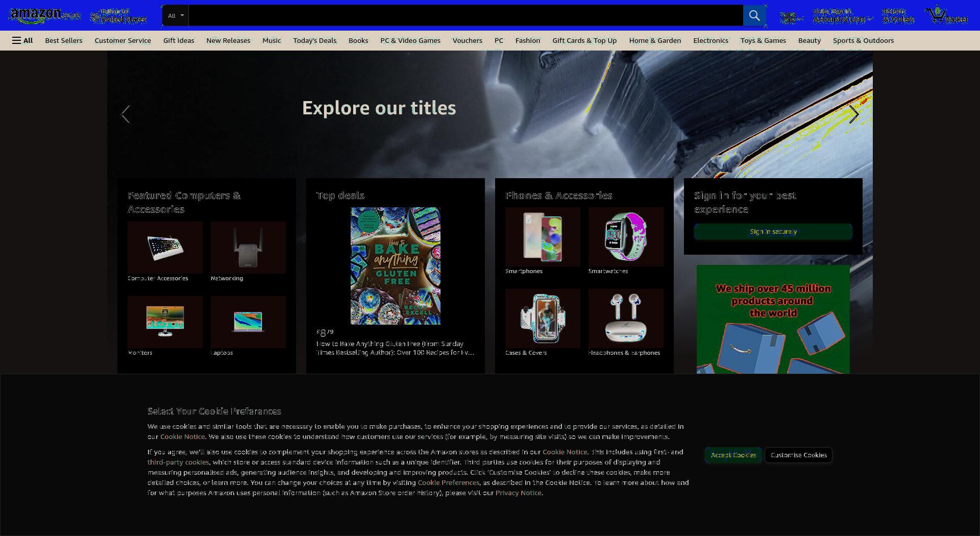Select New Releases in navigation bar
The width and height of the screenshot is (980, 536).
coord(228,40)
